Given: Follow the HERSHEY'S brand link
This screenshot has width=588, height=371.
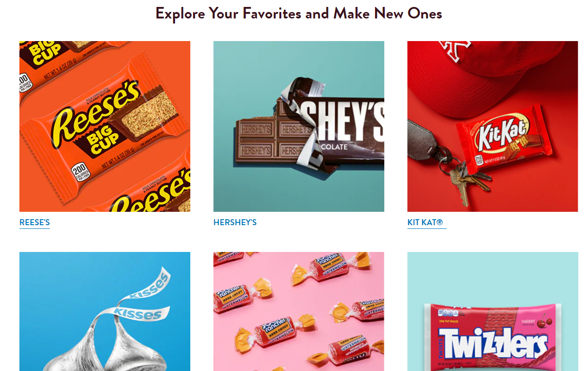Looking at the screenshot, I should [x=235, y=222].
